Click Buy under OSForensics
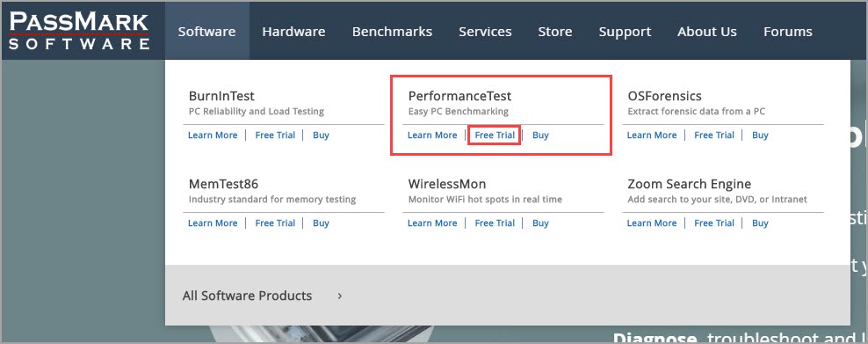The height and width of the screenshot is (344, 868). (760, 135)
